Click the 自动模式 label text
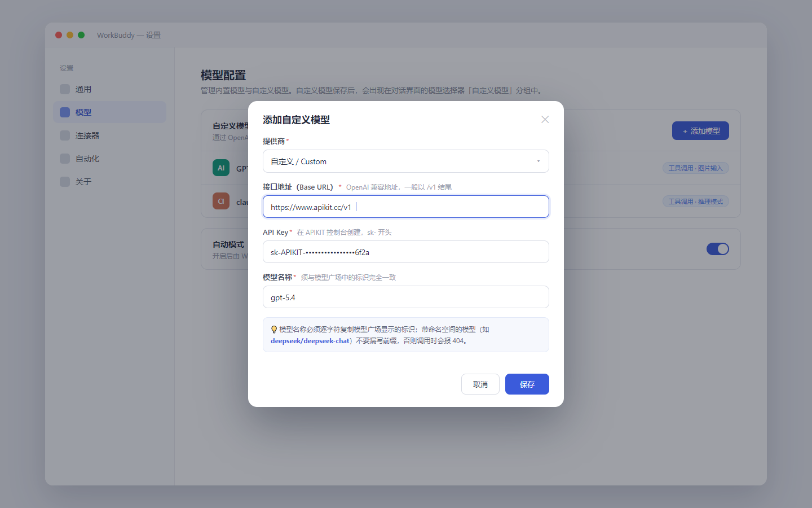 (x=228, y=244)
